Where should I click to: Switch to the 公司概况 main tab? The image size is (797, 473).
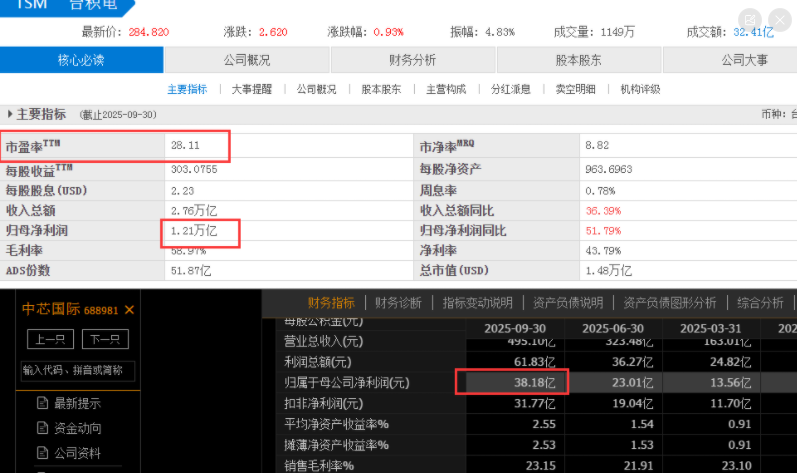(x=247, y=60)
